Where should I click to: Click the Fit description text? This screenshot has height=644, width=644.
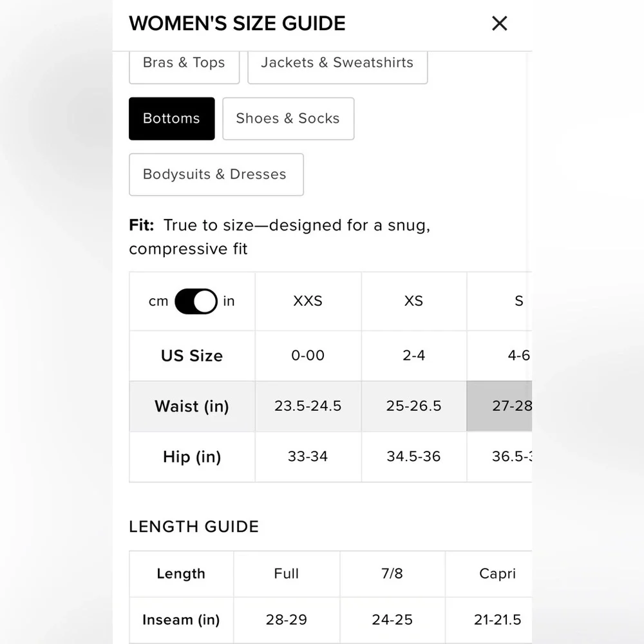(x=279, y=237)
